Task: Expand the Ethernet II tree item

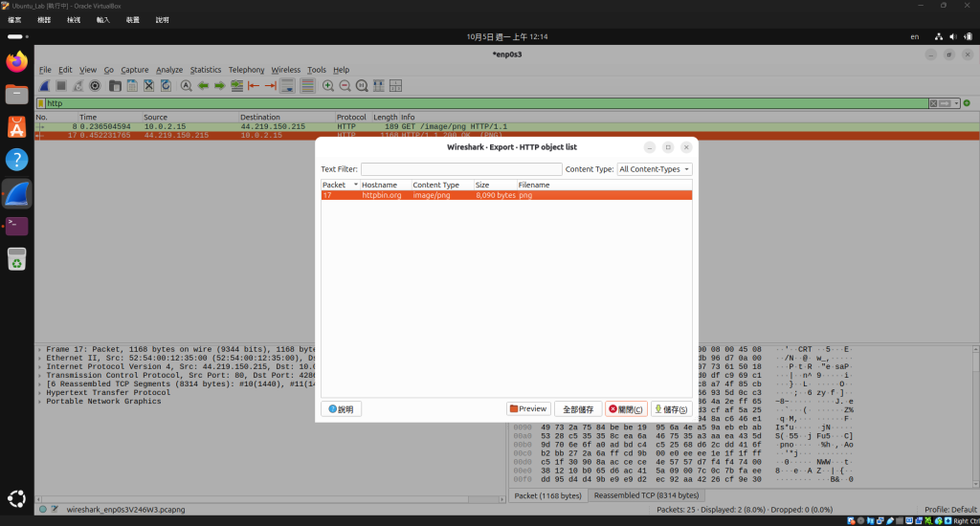Action: point(40,359)
